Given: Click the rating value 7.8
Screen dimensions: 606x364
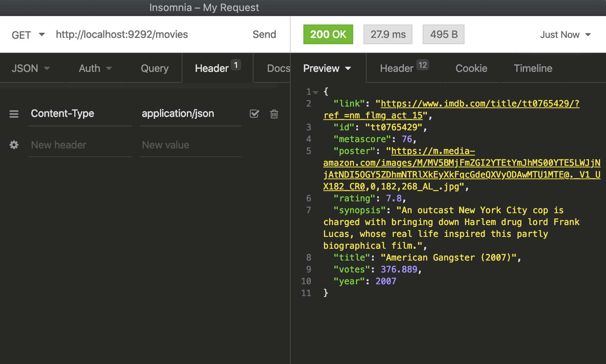Looking at the screenshot, I should (394, 198).
